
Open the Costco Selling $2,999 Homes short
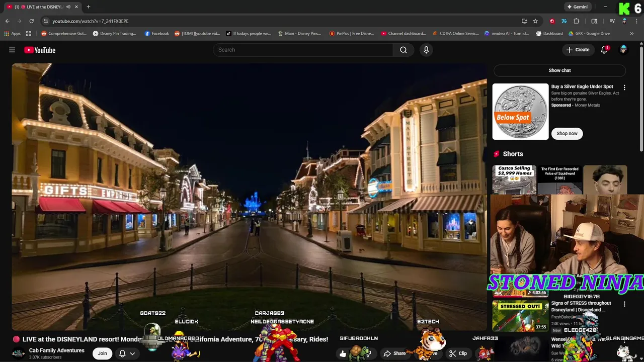[514, 179]
